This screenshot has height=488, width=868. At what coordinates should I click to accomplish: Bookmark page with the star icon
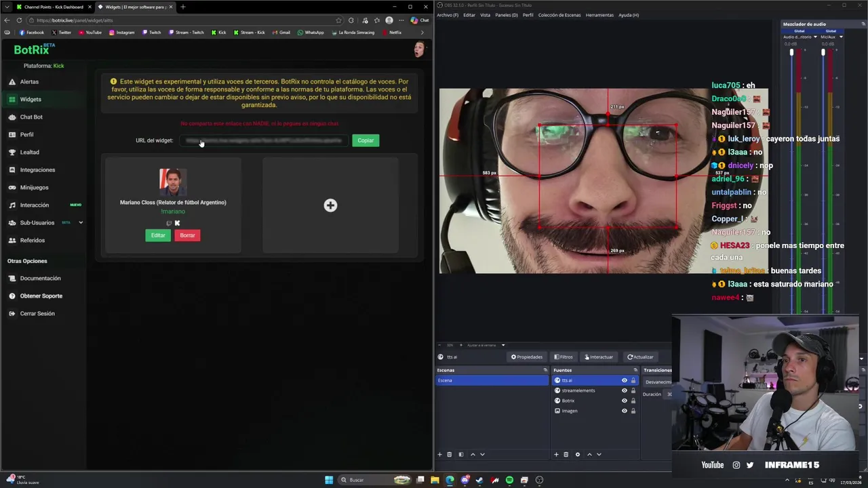[x=338, y=20]
